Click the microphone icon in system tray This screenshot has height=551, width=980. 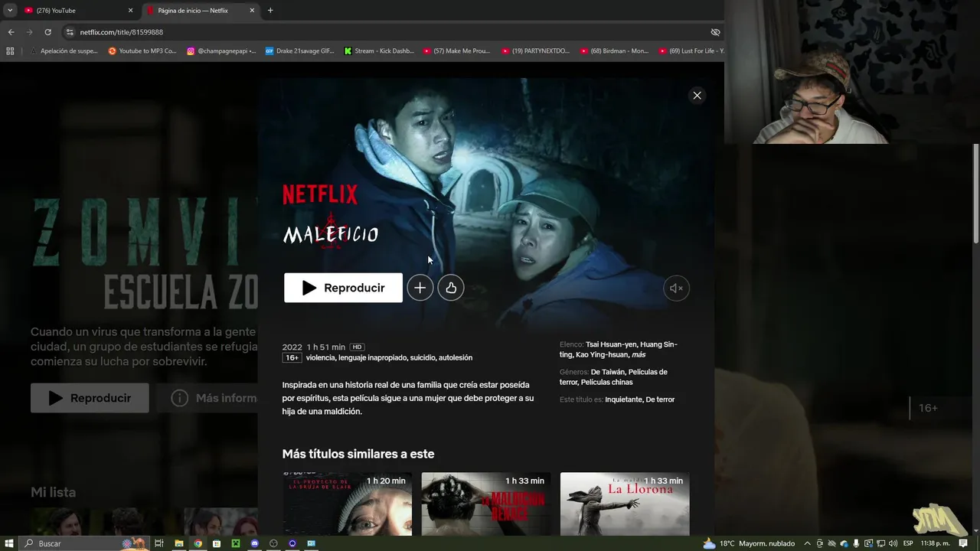coord(856,543)
